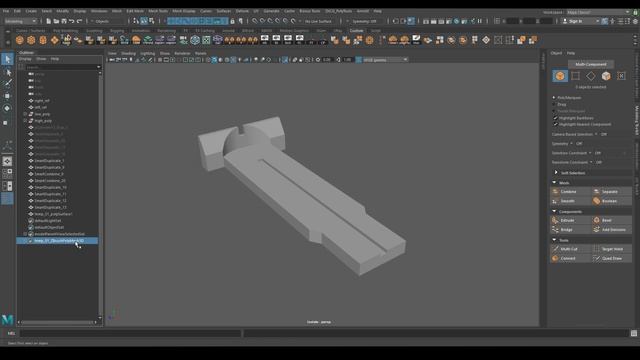640x360 pixels.
Task: Toggle icon beside defaultLightSet
Action: [31, 220]
